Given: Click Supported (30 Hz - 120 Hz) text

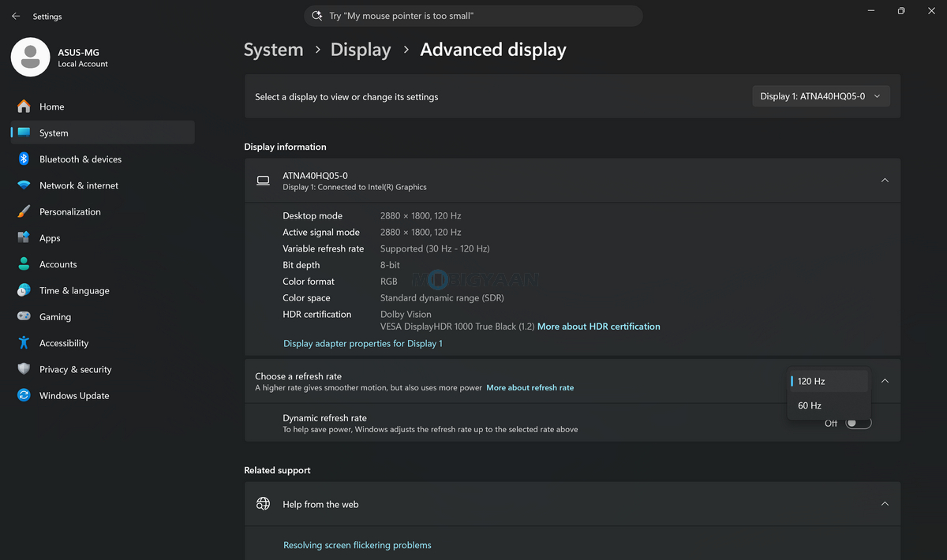Looking at the screenshot, I should [435, 248].
